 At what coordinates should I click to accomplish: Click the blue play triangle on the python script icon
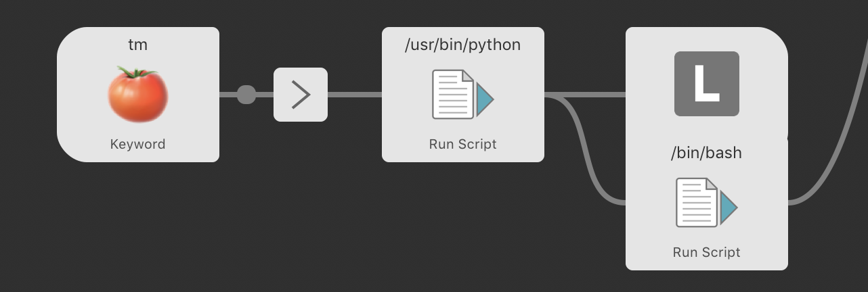pos(485,99)
